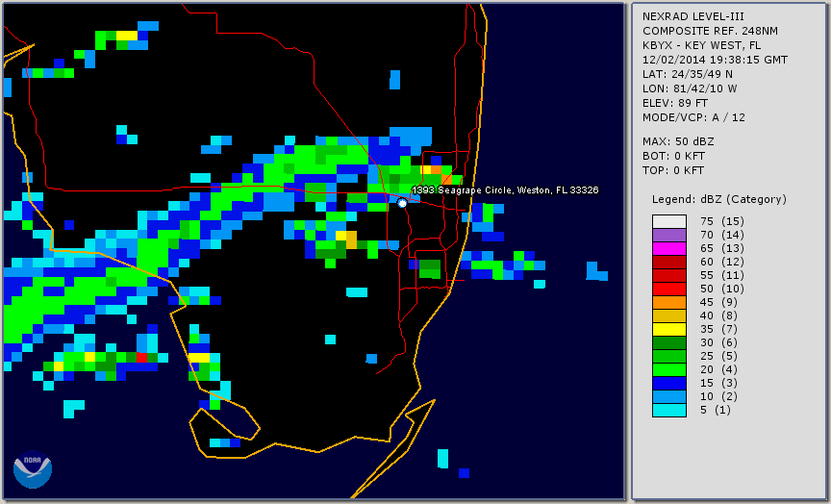Select the 25 dBZ medium green swatch
This screenshot has width=831, height=504.
(668, 356)
